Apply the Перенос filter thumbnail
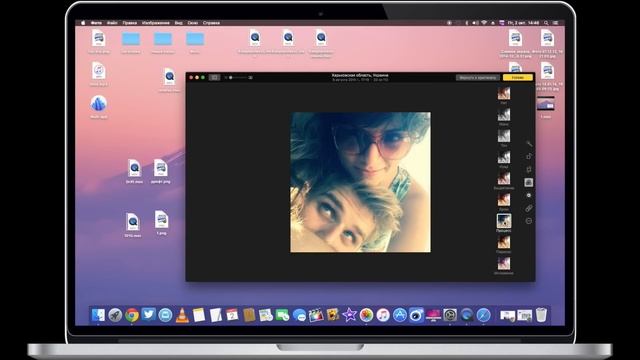 pyautogui.click(x=504, y=242)
